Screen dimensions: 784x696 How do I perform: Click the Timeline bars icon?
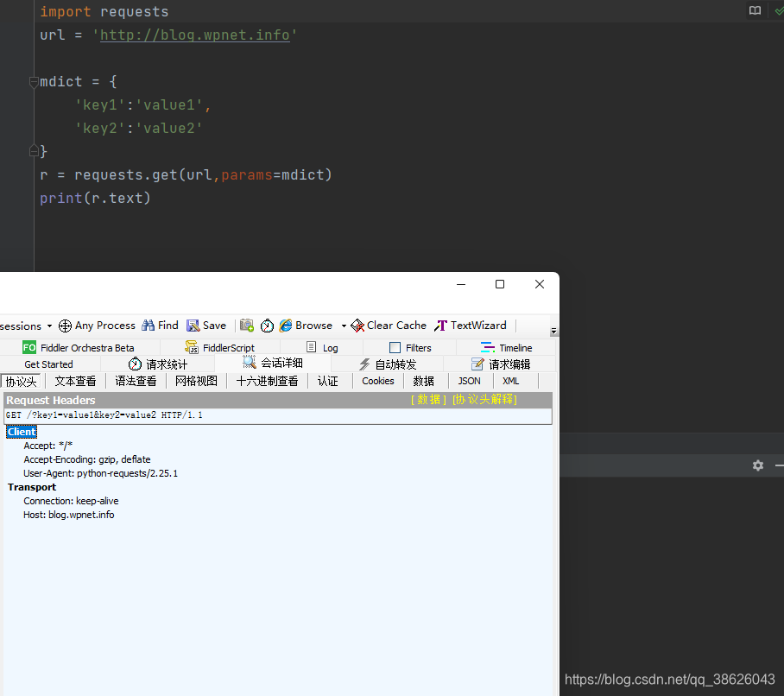pyautogui.click(x=488, y=347)
